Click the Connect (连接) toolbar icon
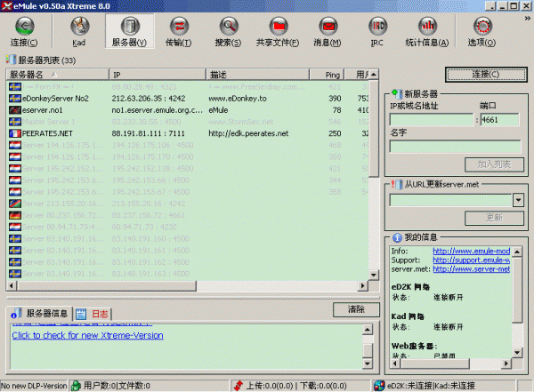Viewport: 534px width, 392px height. click(24, 26)
